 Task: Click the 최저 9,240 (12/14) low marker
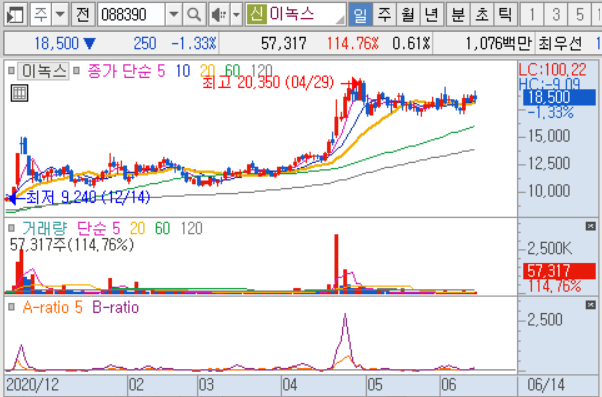point(88,197)
